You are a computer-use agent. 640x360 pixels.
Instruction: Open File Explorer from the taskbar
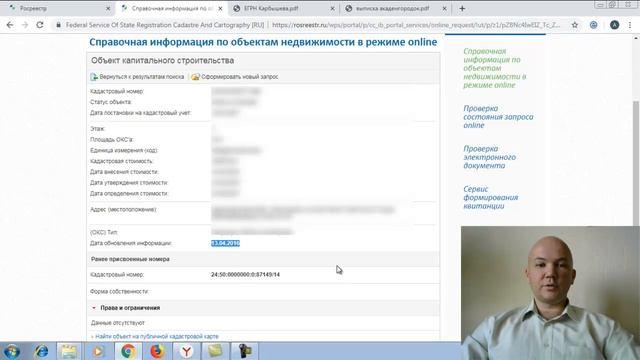tap(69, 351)
